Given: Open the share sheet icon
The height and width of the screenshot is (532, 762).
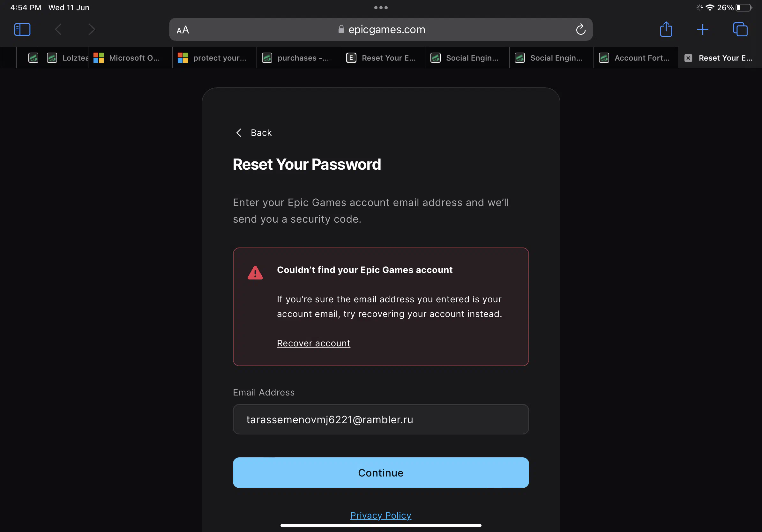Looking at the screenshot, I should (666, 29).
